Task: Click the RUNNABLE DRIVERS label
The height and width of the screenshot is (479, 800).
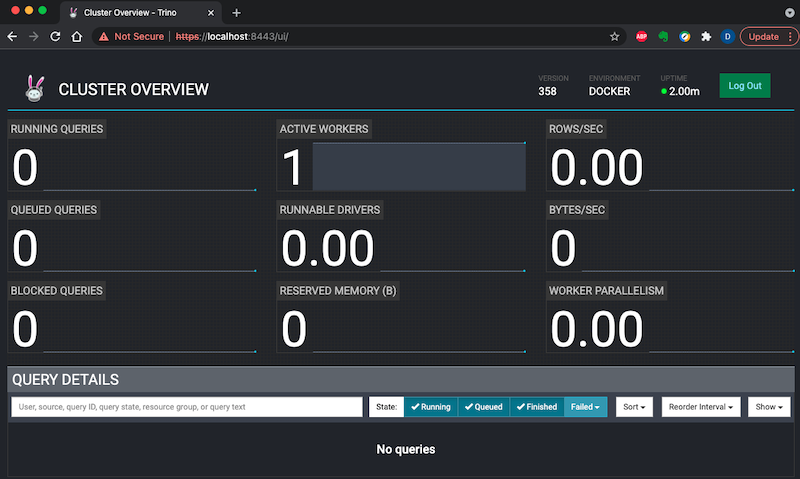Action: (x=330, y=210)
